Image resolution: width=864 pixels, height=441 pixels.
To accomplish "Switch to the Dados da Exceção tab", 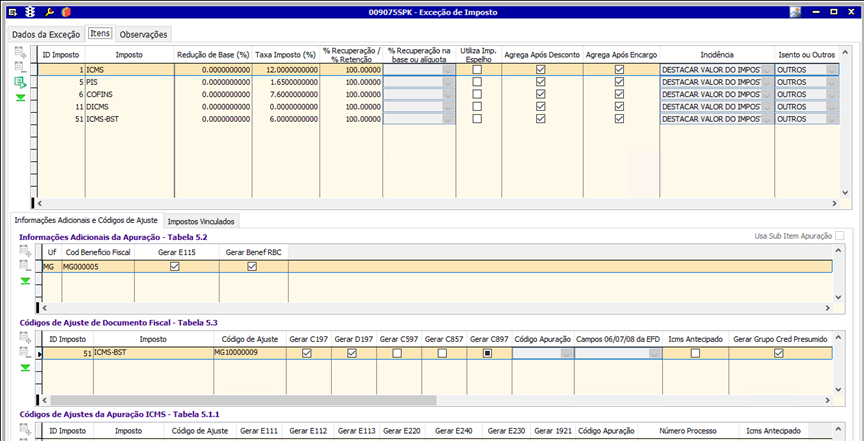I will click(x=45, y=34).
